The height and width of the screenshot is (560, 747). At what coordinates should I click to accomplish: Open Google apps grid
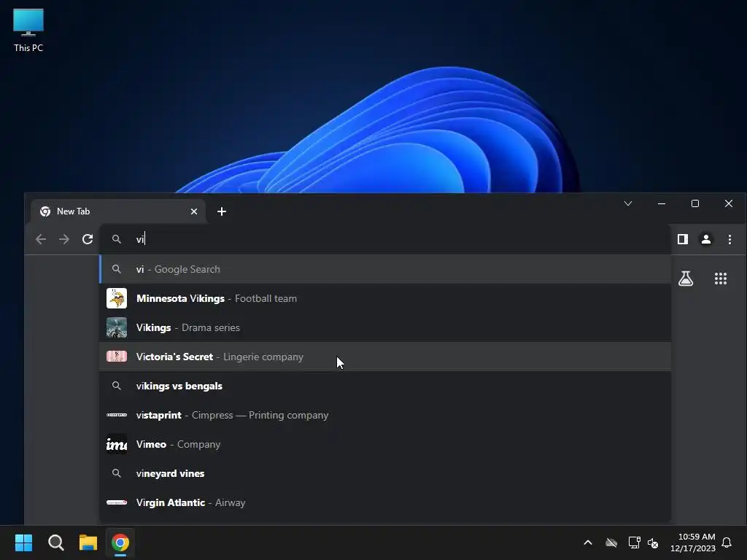pos(721,279)
